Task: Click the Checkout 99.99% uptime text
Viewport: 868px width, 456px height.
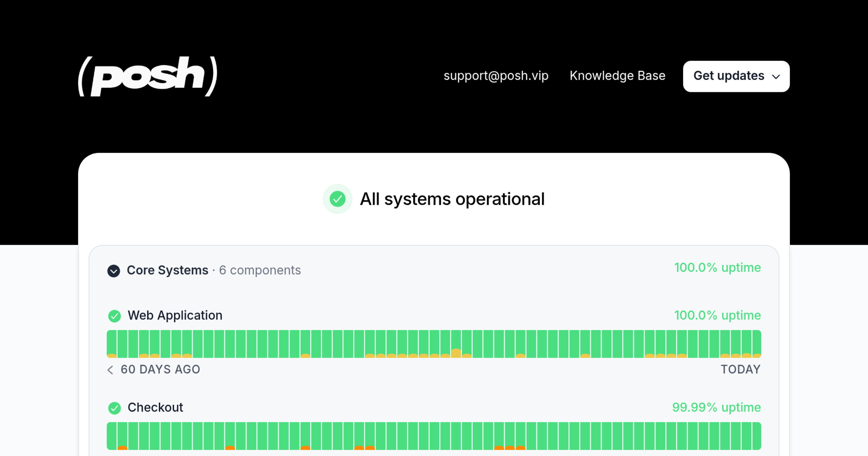Action: coord(716,408)
